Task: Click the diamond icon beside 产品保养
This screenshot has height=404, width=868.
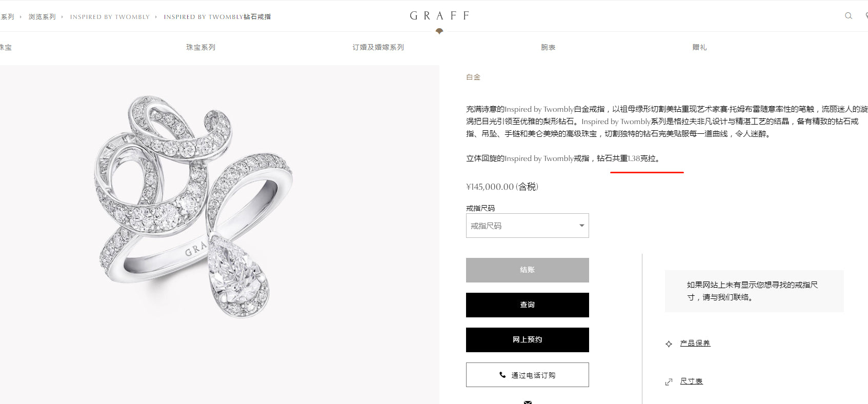Action: [669, 344]
